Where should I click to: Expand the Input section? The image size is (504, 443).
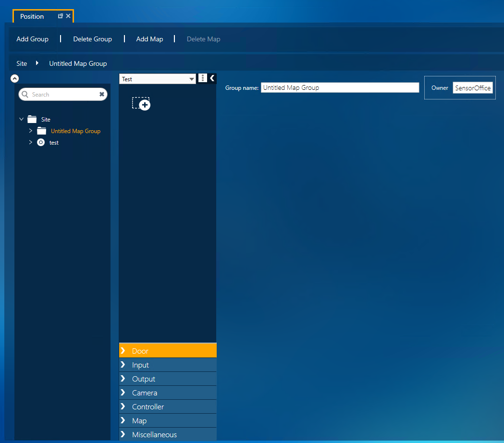(168, 365)
